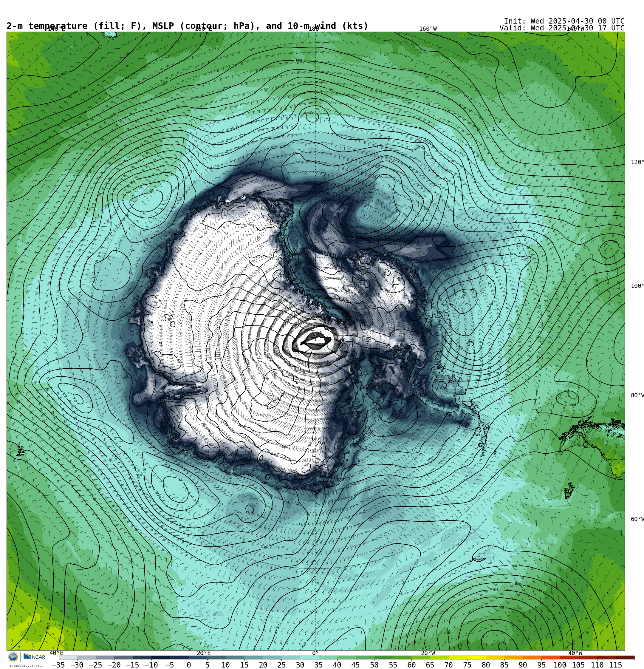The width and height of the screenshot is (644, 669).
Task: Click the 115 colorbar tick label
Action: click(x=615, y=665)
